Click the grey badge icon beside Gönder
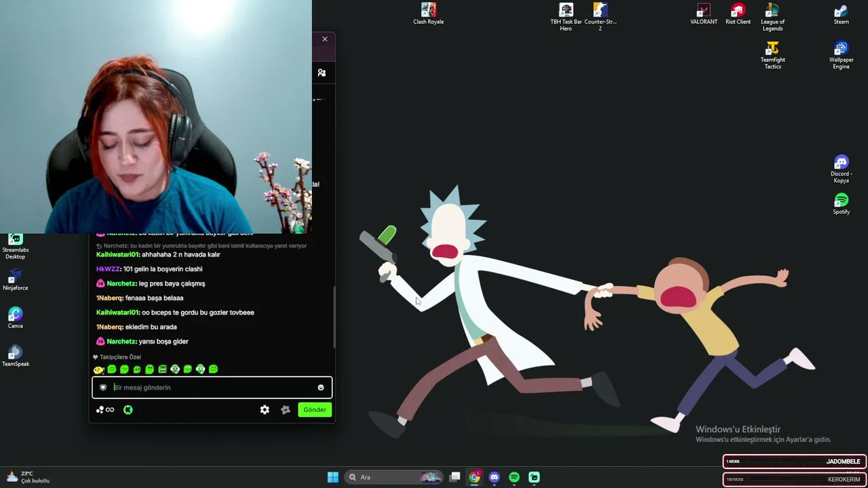This screenshot has width=868, height=488. coord(285,409)
